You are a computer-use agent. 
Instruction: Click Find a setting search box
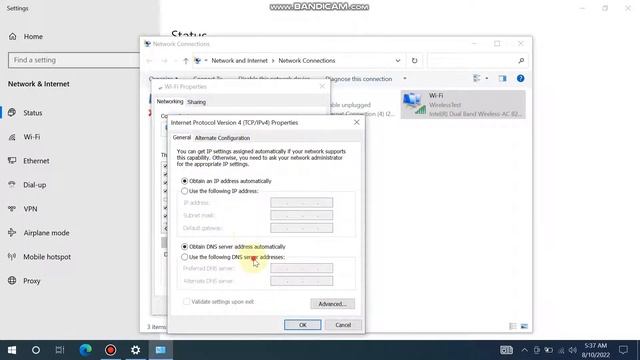tap(73, 60)
